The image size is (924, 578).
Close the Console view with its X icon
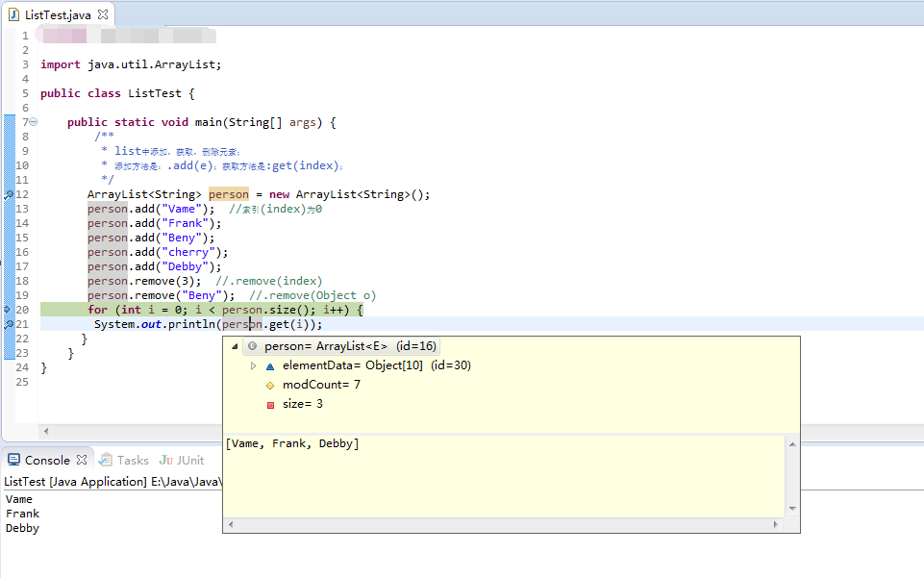click(x=82, y=460)
